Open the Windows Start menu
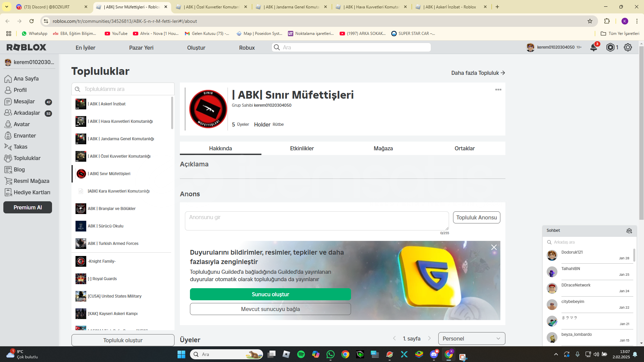This screenshot has height=362, width=644. [181, 354]
